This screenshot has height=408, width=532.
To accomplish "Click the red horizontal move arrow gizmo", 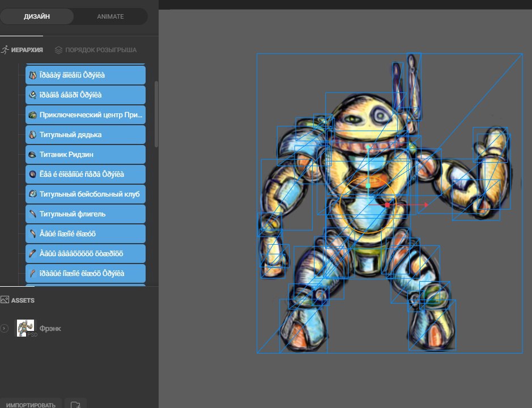I will 426,205.
